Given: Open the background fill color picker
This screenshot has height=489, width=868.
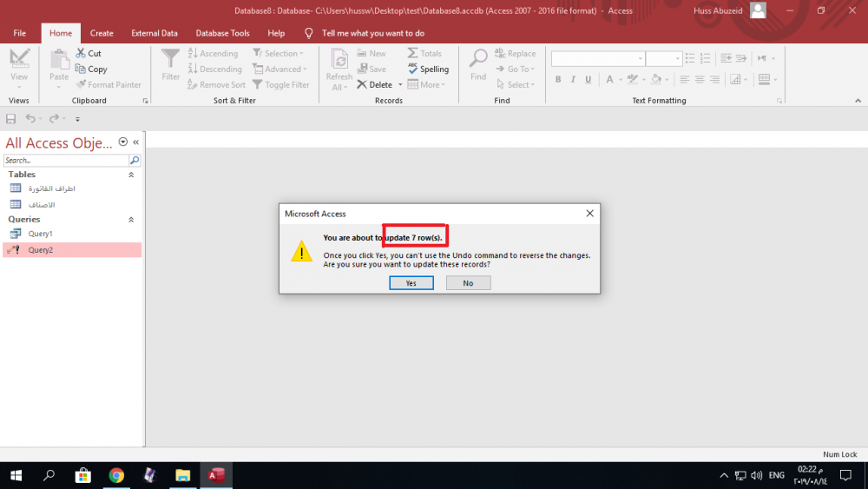Looking at the screenshot, I should (667, 79).
